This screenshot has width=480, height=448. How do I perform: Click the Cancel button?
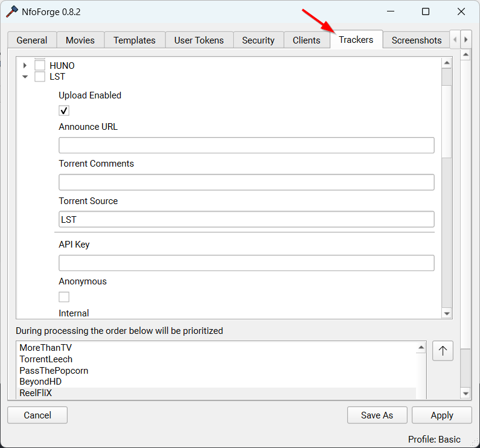click(37, 415)
